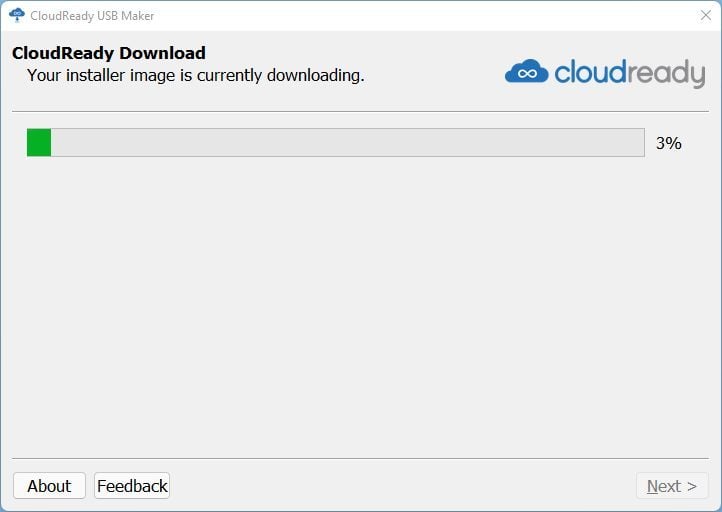Open the Feedback form button
The image size is (722, 512).
point(132,486)
